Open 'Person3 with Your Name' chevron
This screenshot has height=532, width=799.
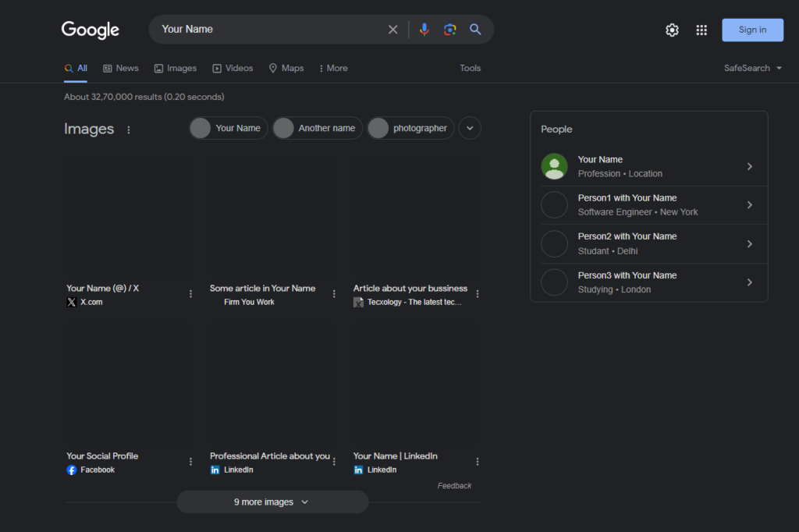click(750, 282)
